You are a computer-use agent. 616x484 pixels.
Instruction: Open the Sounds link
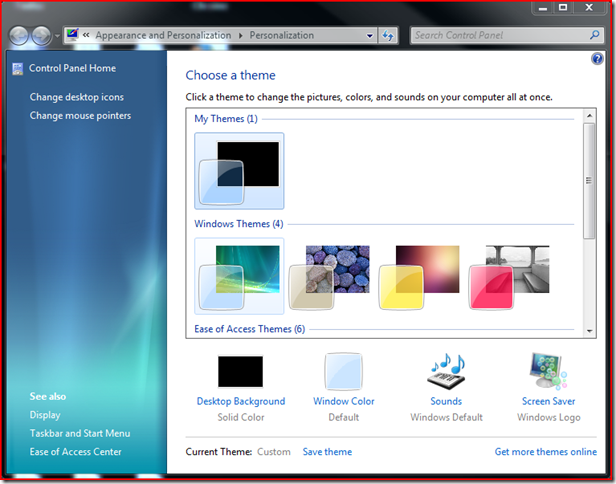click(x=446, y=401)
